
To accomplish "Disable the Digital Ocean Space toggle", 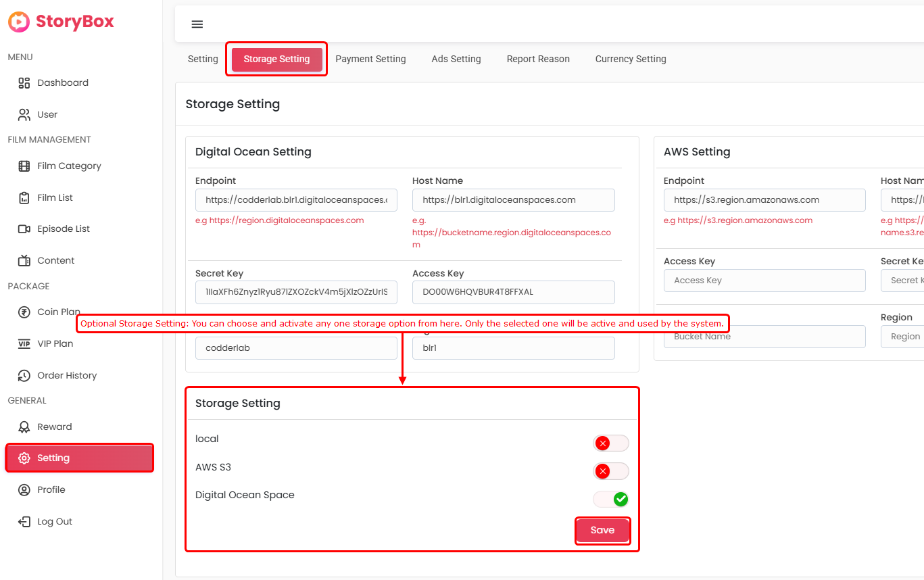I will tap(610, 500).
